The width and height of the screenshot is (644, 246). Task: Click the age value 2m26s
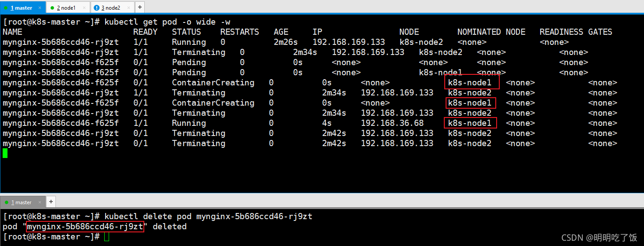point(286,42)
